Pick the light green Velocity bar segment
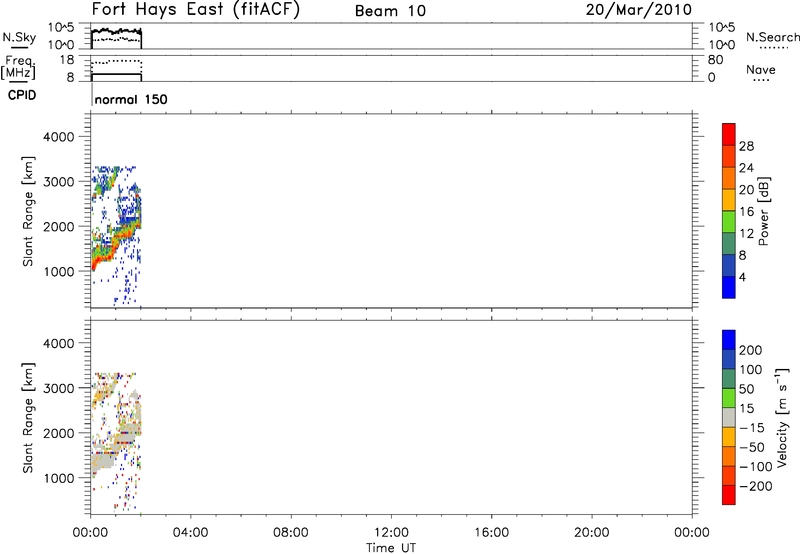 click(x=729, y=398)
